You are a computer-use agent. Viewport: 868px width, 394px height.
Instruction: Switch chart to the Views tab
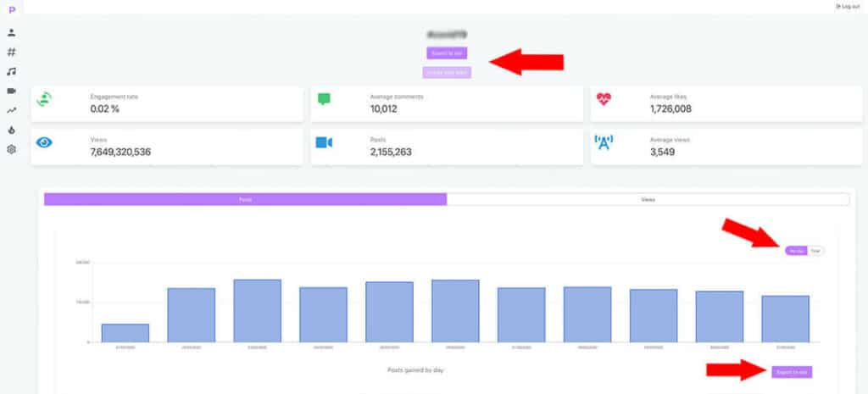pyautogui.click(x=648, y=199)
